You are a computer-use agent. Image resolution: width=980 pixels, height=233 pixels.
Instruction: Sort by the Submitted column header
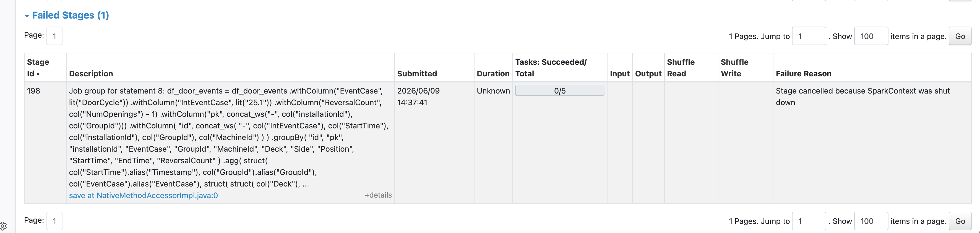pos(417,74)
